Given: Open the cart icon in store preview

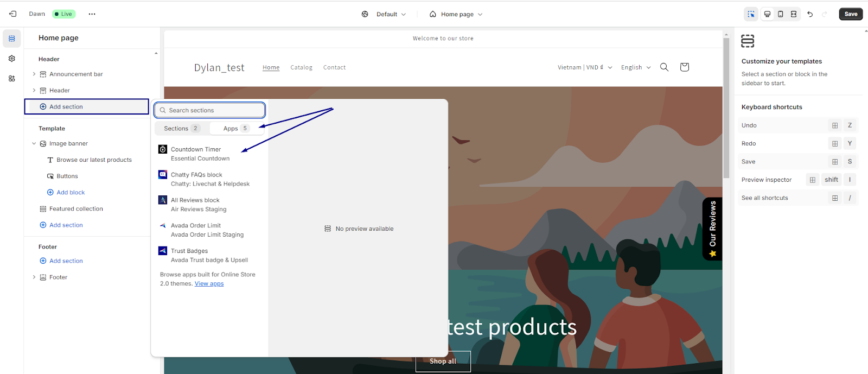Looking at the screenshot, I should [x=685, y=67].
